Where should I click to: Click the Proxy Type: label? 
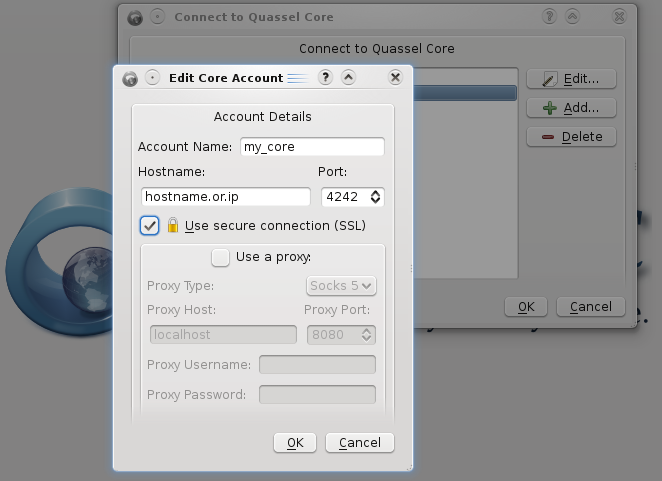(x=180, y=286)
